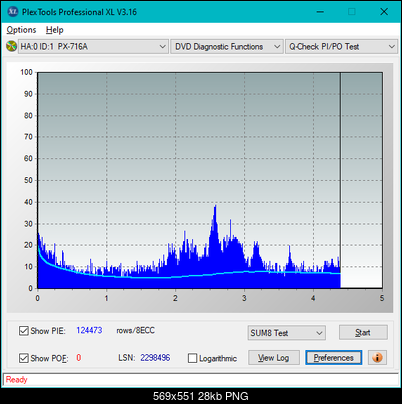This screenshot has height=404, width=402.
Task: Open the SUM8 Test dropdown
Action: 286,333
